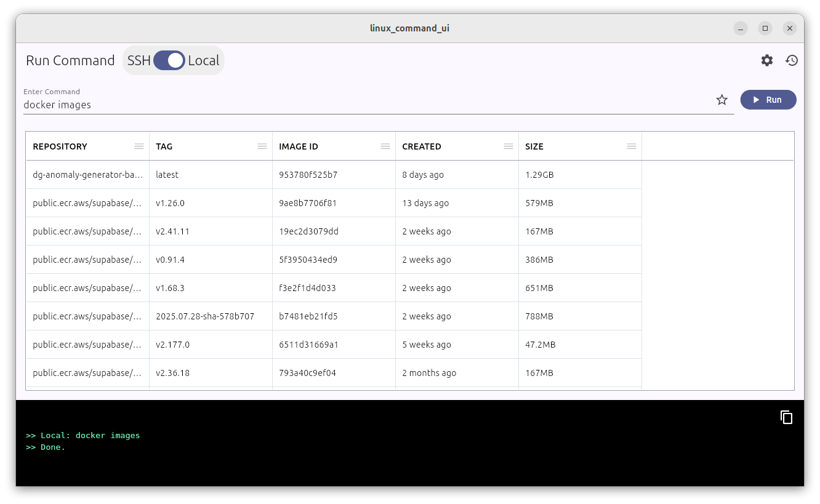
Task: Open the command history icon
Action: (x=792, y=60)
